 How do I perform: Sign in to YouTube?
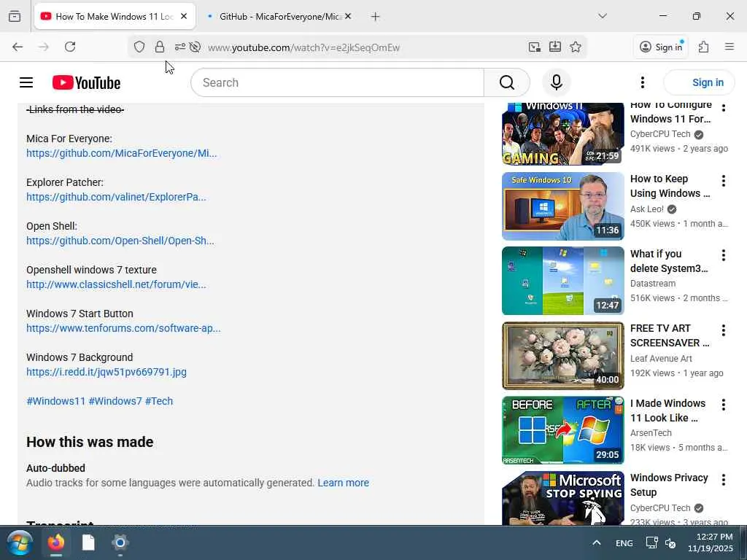pyautogui.click(x=699, y=82)
